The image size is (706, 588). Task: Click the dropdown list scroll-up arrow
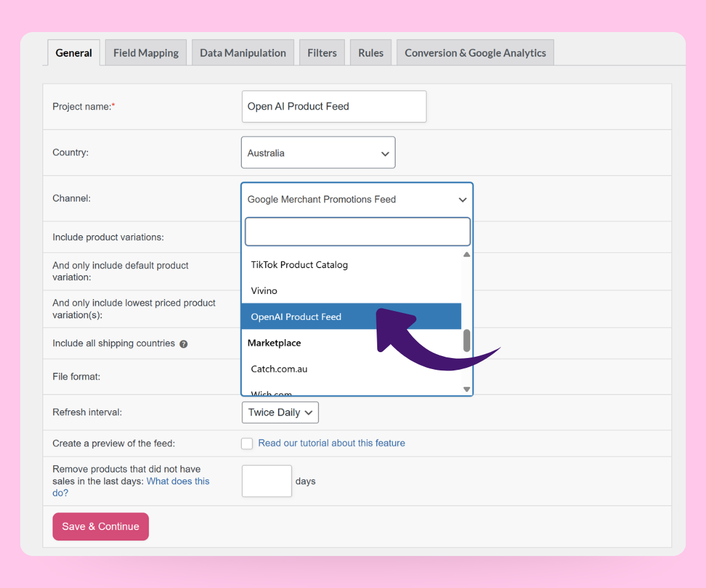[x=467, y=255]
